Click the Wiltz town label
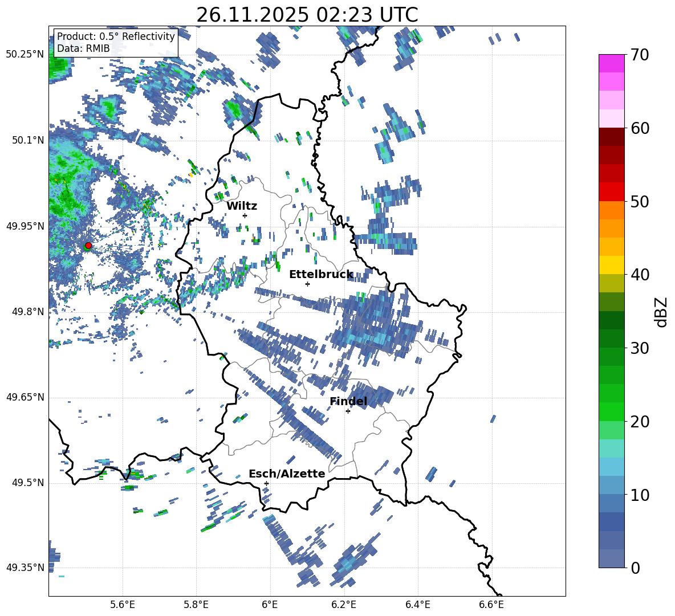Screen dimensions: 675x616 click(x=242, y=206)
